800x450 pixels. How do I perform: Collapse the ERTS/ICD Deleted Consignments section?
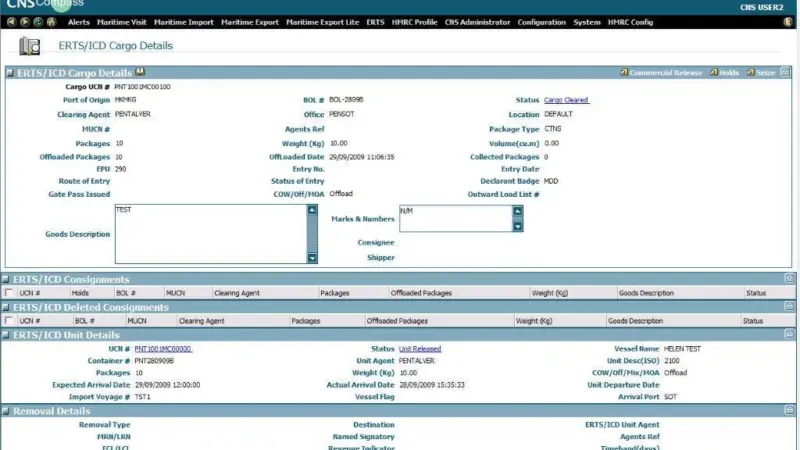6,307
